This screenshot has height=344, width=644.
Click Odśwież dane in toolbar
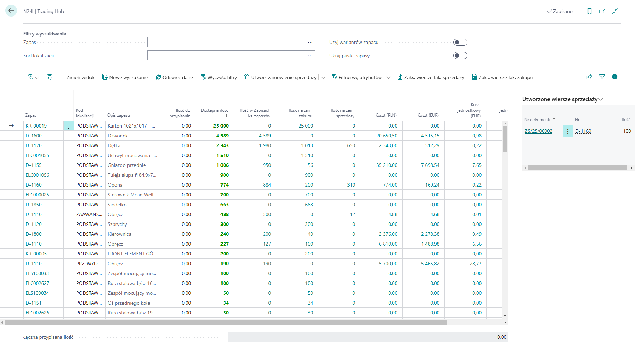point(174,77)
